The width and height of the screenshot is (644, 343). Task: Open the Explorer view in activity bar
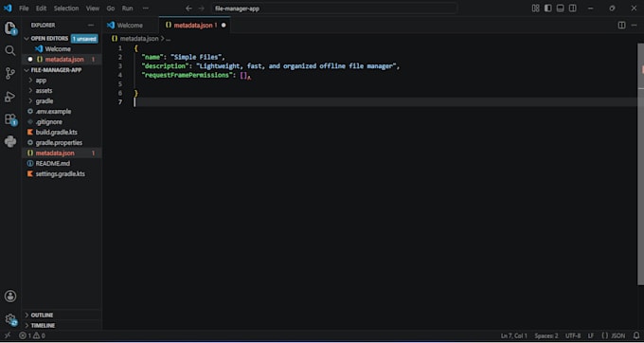tap(9, 28)
